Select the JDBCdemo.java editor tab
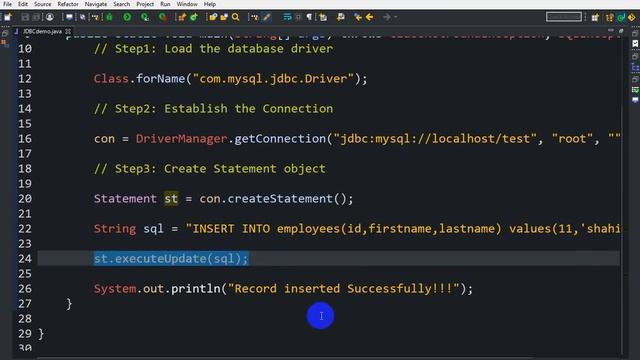 click(42, 31)
